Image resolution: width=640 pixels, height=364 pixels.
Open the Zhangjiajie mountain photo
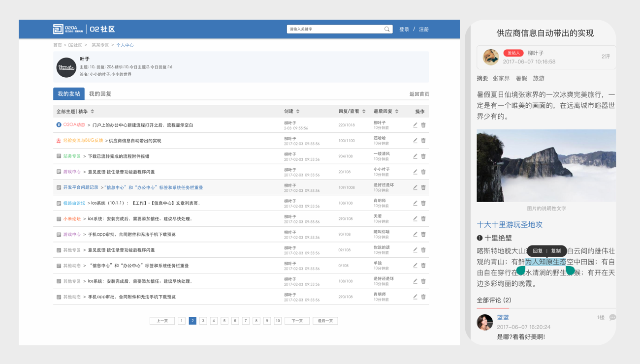pyautogui.click(x=546, y=165)
